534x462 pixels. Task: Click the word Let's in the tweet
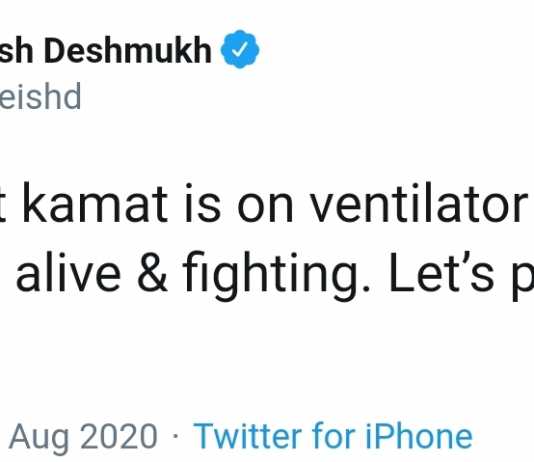441,271
